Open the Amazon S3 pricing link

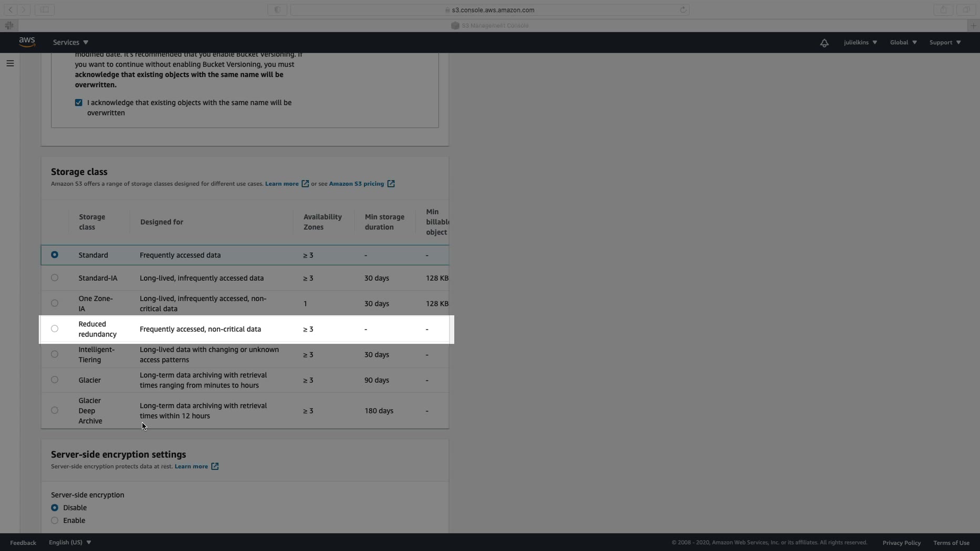point(357,184)
